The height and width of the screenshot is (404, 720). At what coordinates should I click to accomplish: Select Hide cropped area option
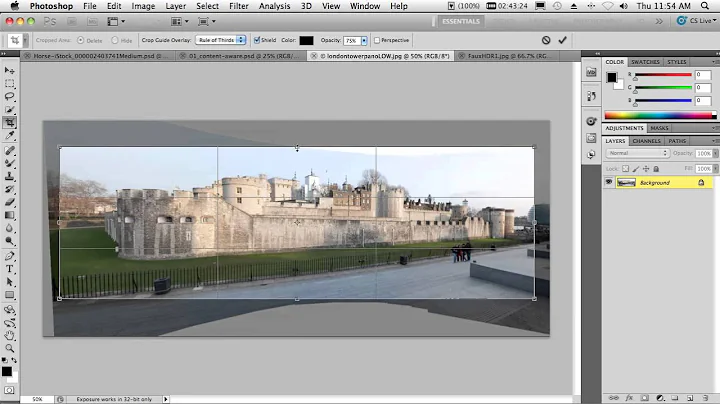(115, 40)
